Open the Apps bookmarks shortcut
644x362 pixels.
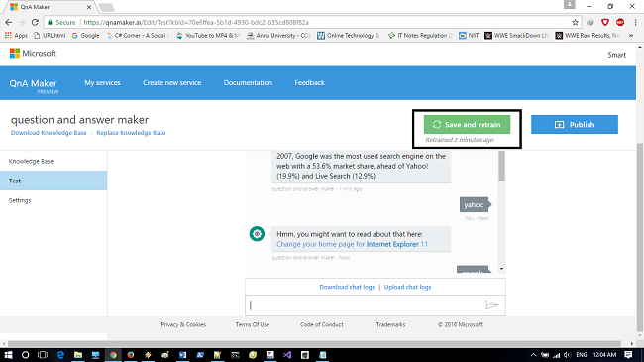pos(16,36)
